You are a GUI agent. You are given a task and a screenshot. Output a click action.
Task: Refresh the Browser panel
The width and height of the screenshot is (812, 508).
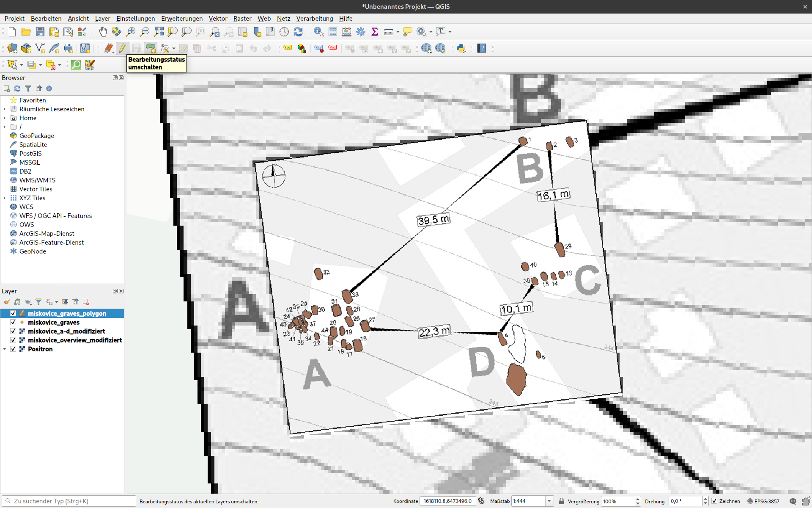pos(17,88)
